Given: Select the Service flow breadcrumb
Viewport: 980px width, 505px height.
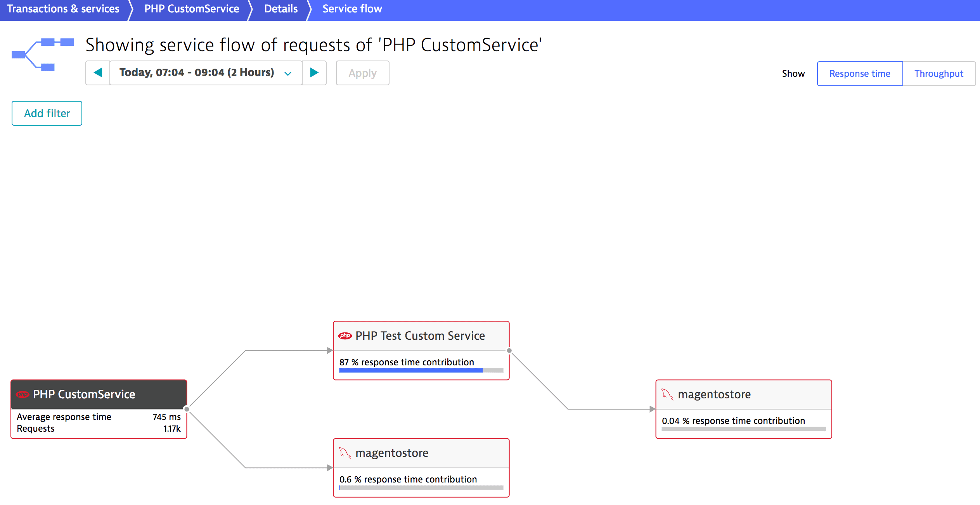Looking at the screenshot, I should [352, 9].
